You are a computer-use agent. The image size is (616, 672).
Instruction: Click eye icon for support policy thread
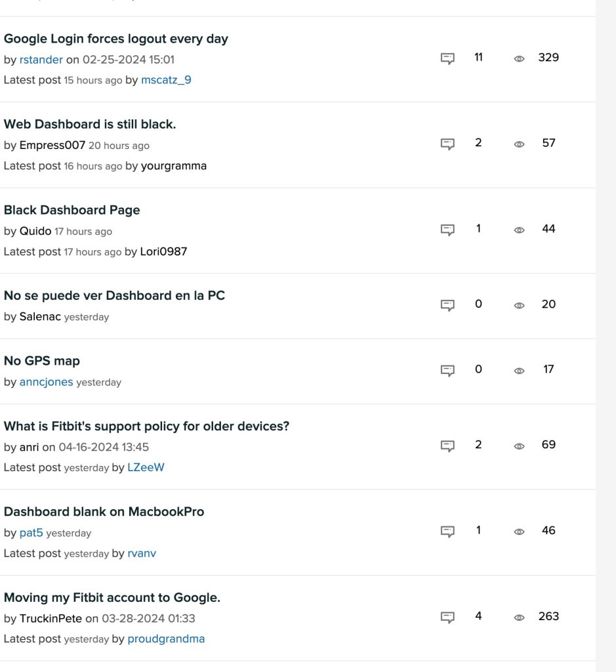519,446
